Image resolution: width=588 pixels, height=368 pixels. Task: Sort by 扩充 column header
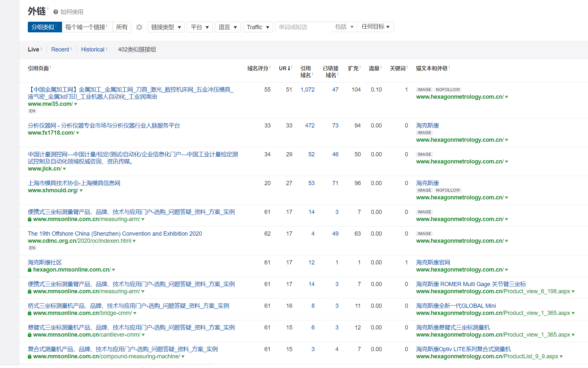[x=353, y=68]
